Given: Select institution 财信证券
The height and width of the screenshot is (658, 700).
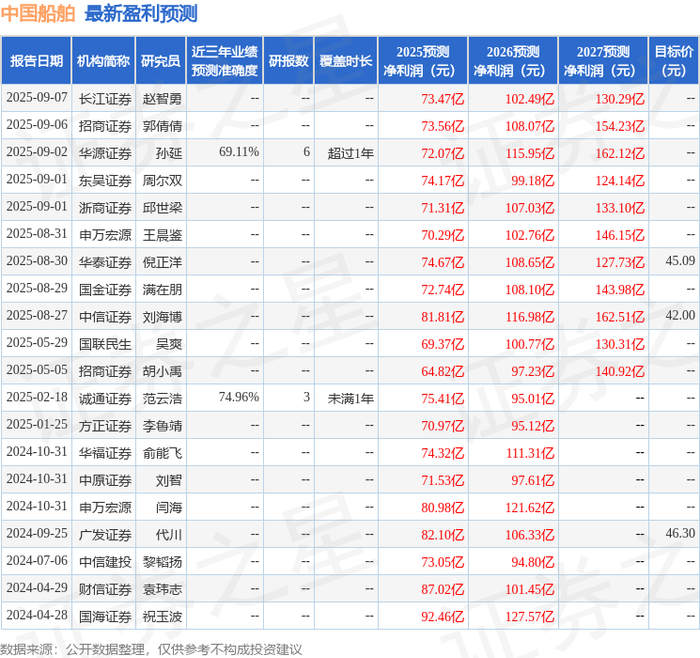Looking at the screenshot, I should coord(105,589).
